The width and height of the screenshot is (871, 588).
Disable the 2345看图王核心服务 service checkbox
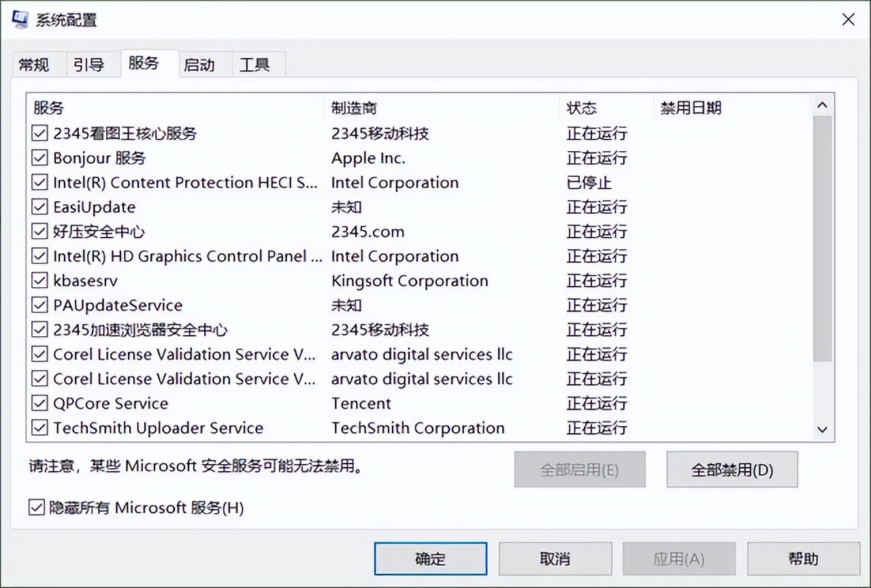click(x=39, y=133)
